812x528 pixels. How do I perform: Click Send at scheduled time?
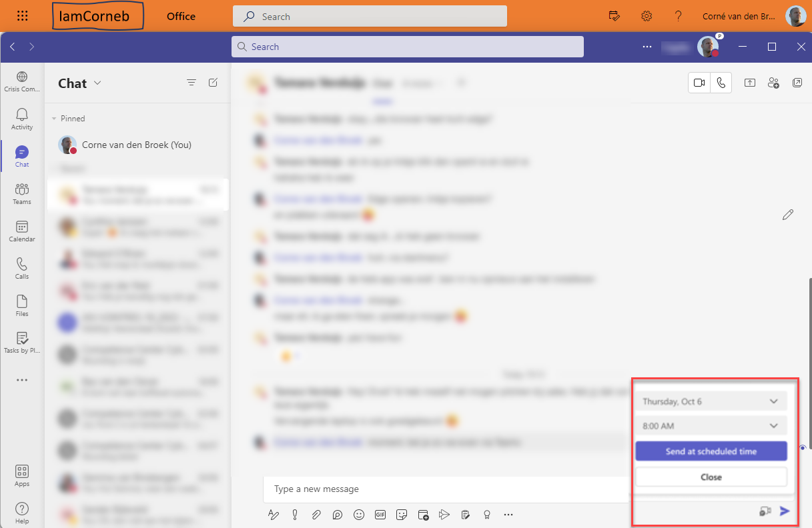point(711,451)
